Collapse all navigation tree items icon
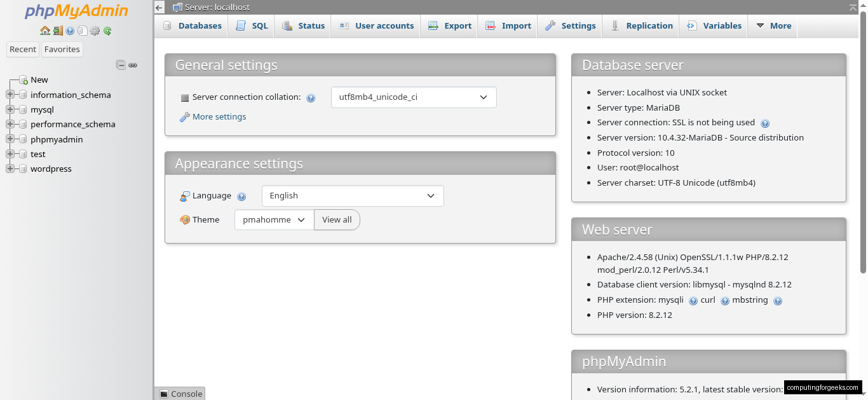This screenshot has height=400, width=868. [121, 65]
